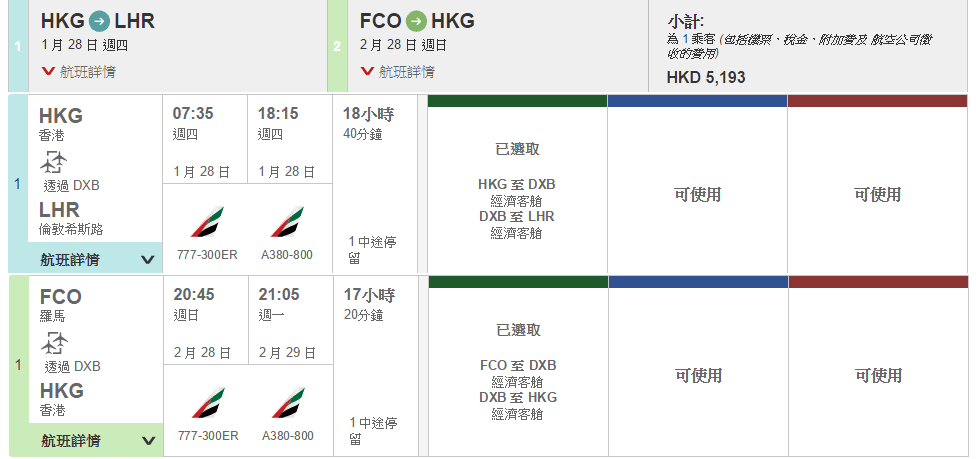Click the green fare color bar in the return row

[517, 282]
